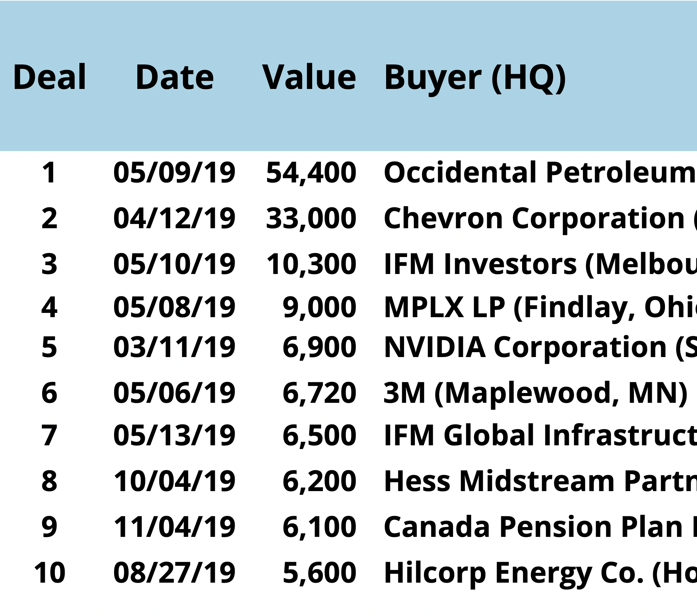Click the Buyer (HQ) column header
This screenshot has width=697, height=616.
pyautogui.click(x=475, y=78)
